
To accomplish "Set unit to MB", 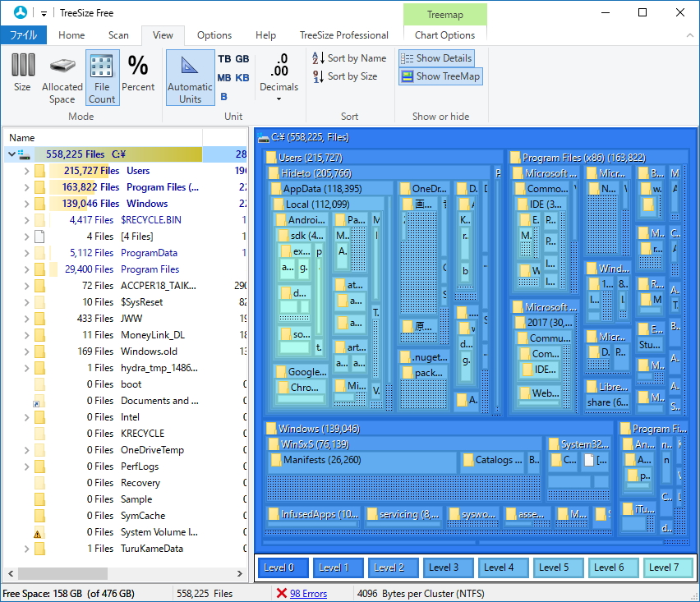I will coord(224,78).
